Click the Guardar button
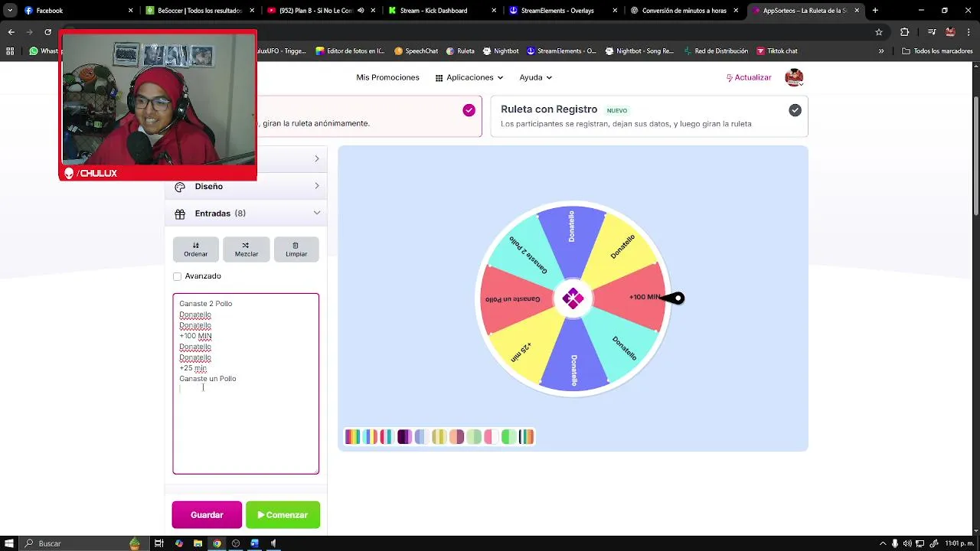980x551 pixels. pos(207,515)
